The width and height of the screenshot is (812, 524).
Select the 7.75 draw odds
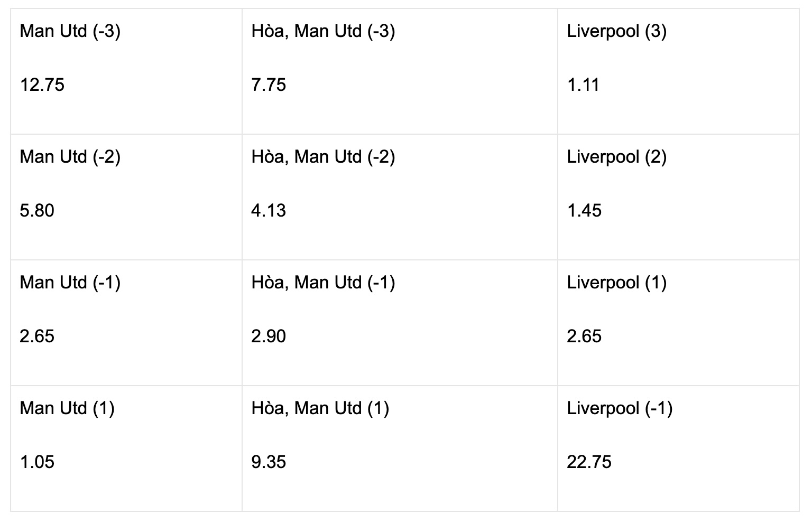(x=269, y=85)
